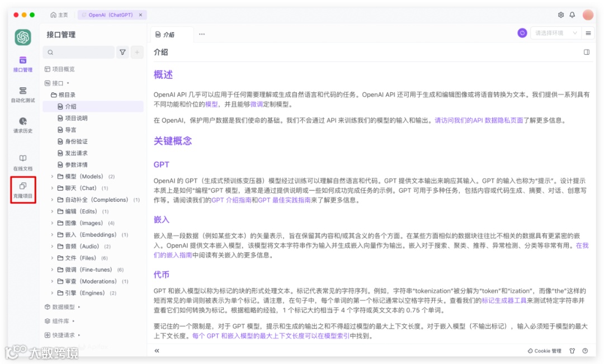Click the OpenAI project logo icon
The width and height of the screenshot is (604, 364).
(x=23, y=37)
